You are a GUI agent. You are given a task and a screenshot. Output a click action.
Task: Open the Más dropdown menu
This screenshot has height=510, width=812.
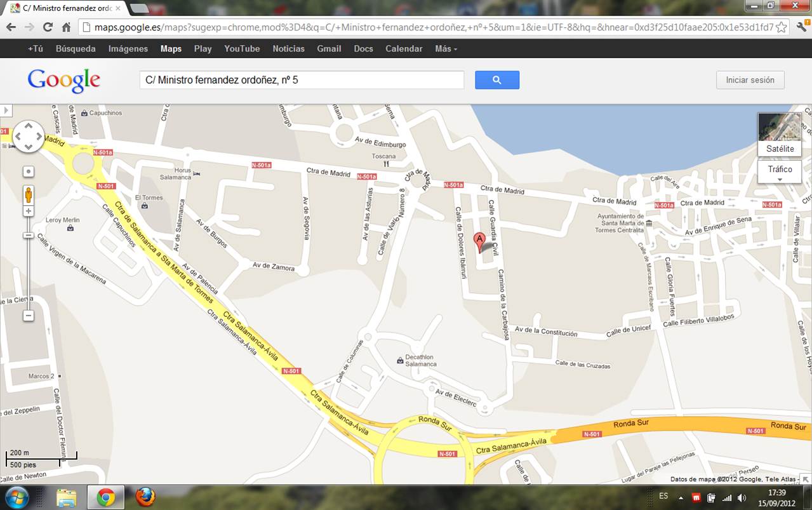(446, 49)
